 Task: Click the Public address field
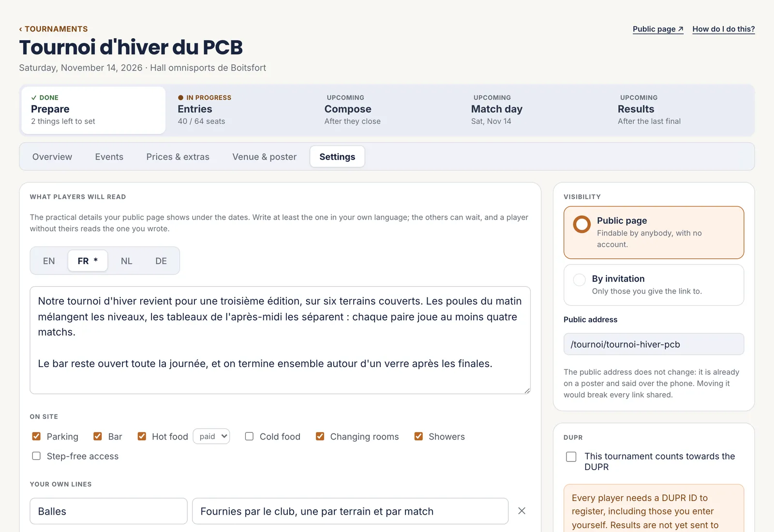(x=654, y=344)
